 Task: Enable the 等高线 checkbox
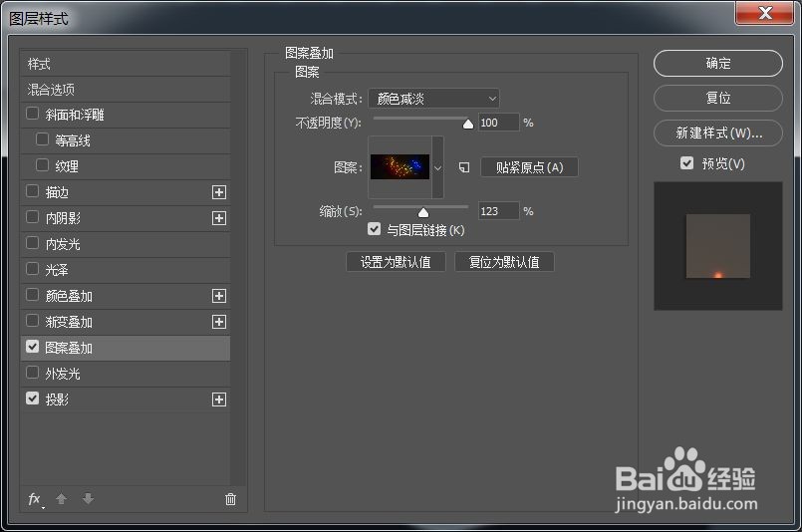click(43, 139)
